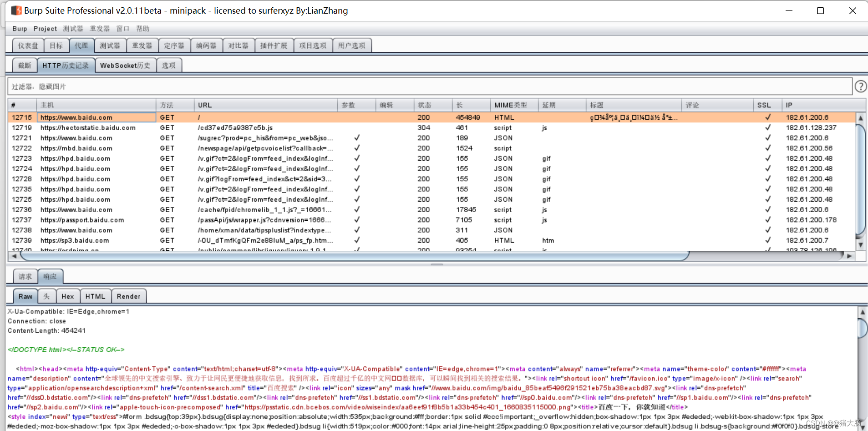Open the 截断 proxy sub-tab

[x=25, y=66]
